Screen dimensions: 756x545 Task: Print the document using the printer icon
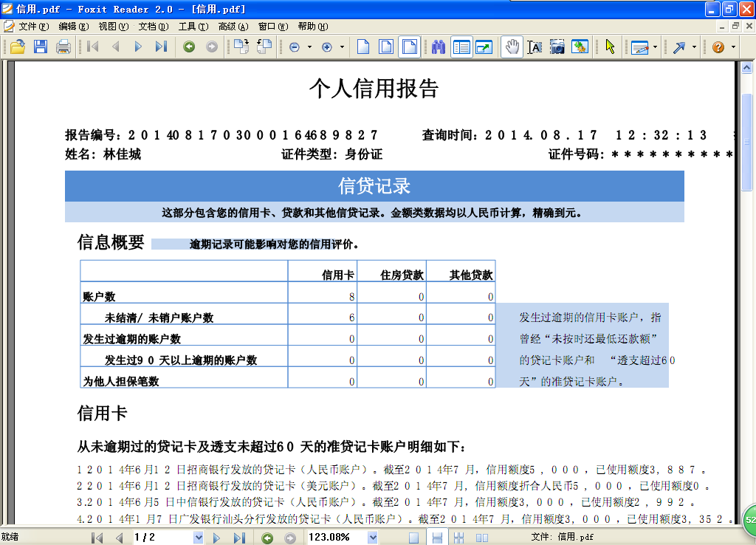[63, 47]
